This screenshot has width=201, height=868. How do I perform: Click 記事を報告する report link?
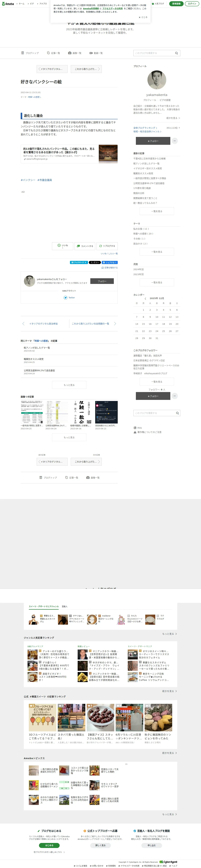[110, 267]
